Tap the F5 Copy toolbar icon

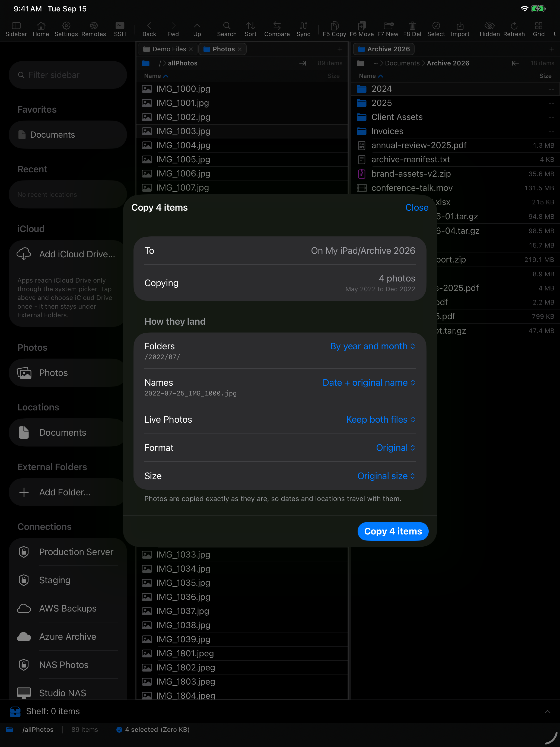click(x=334, y=29)
